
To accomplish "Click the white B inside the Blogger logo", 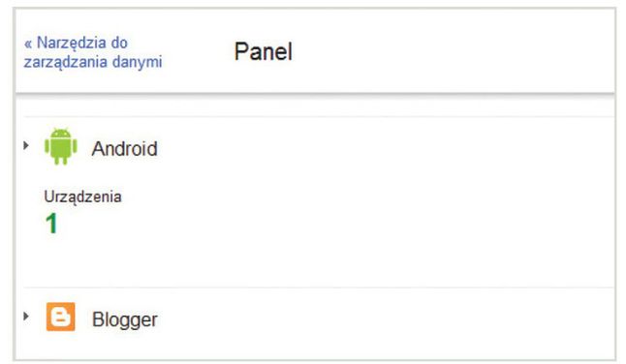I will pyautogui.click(x=61, y=318).
